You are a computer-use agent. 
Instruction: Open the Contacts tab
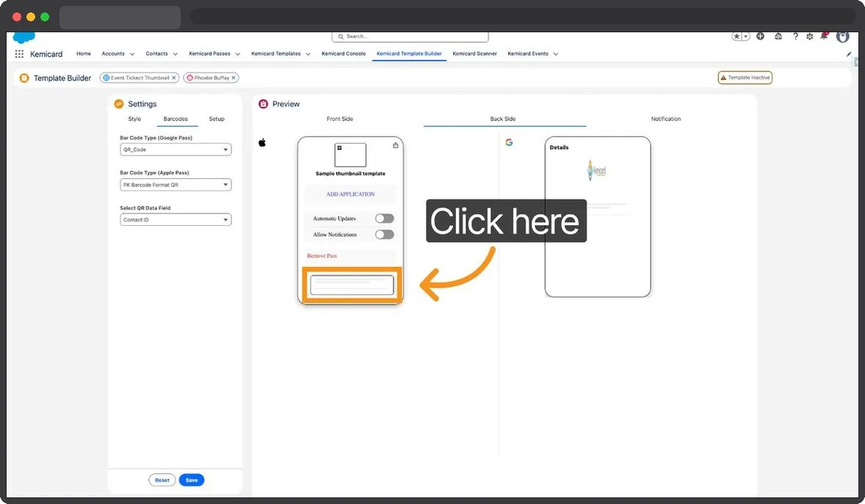pyautogui.click(x=156, y=54)
